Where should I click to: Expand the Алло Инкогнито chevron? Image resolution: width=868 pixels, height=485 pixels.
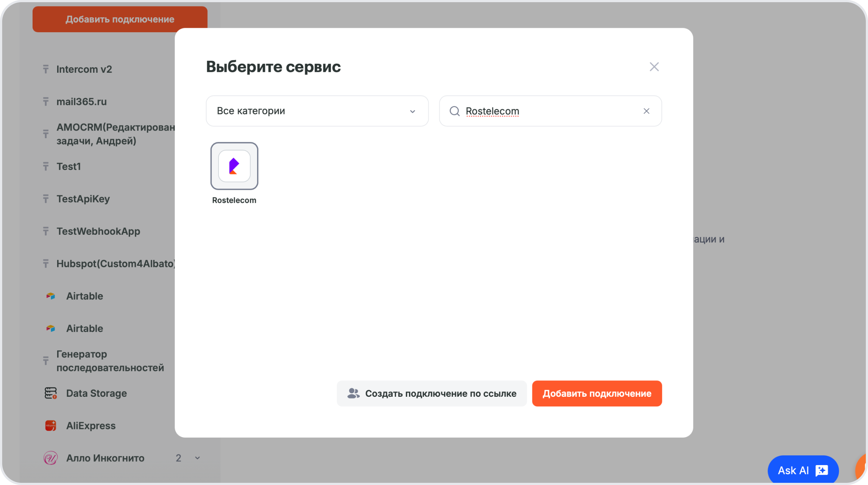pyautogui.click(x=197, y=458)
